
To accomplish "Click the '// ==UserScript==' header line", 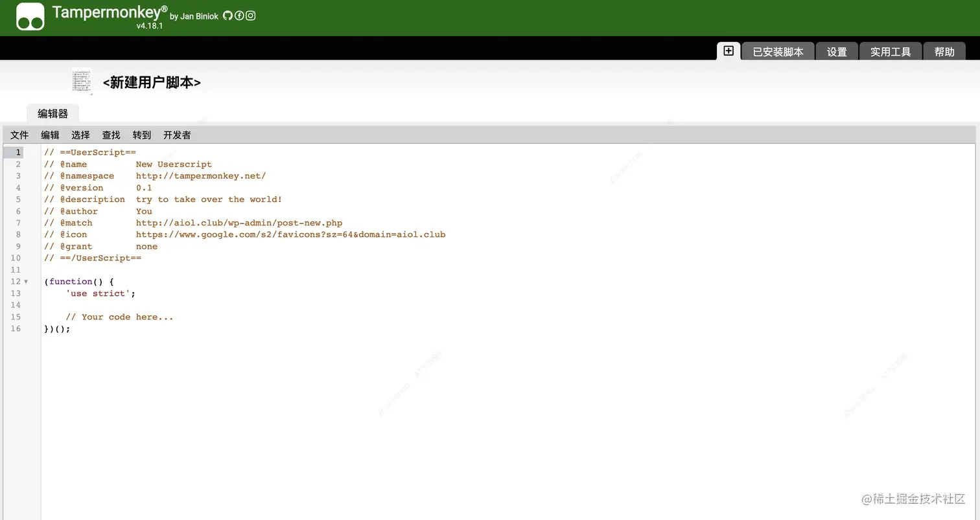I will [90, 152].
